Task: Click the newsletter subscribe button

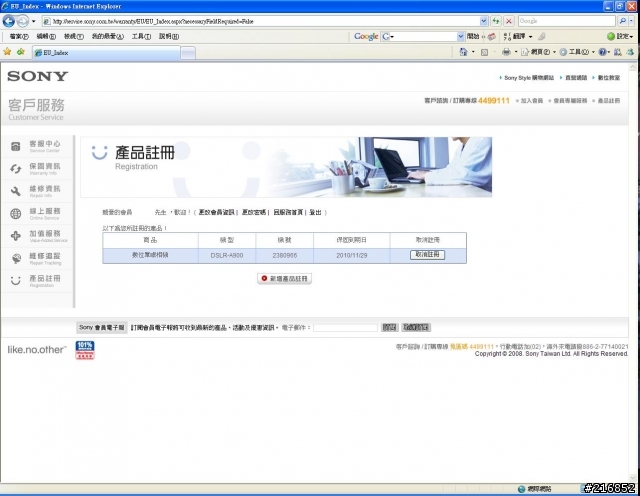Action: pos(389,327)
